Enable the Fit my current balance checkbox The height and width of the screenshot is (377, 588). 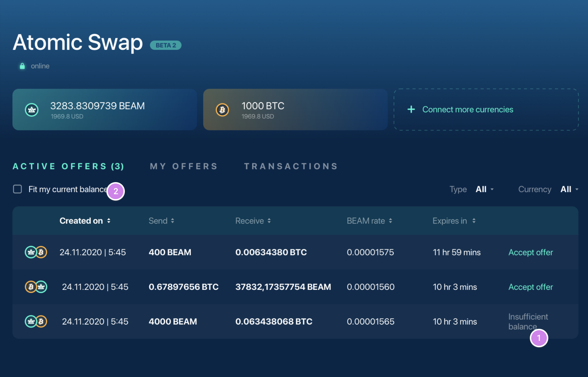(17, 189)
